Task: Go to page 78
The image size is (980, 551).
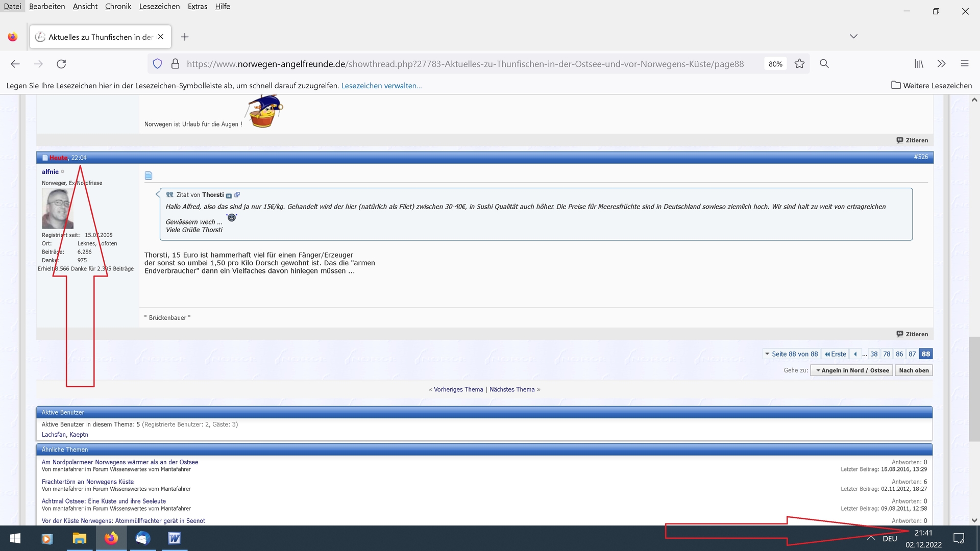Action: coord(887,354)
